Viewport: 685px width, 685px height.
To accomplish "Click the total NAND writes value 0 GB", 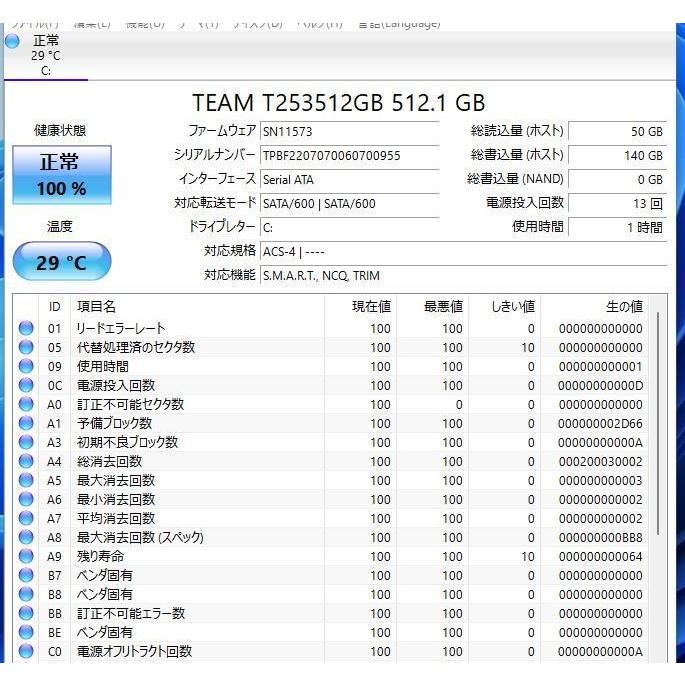I will (x=617, y=180).
